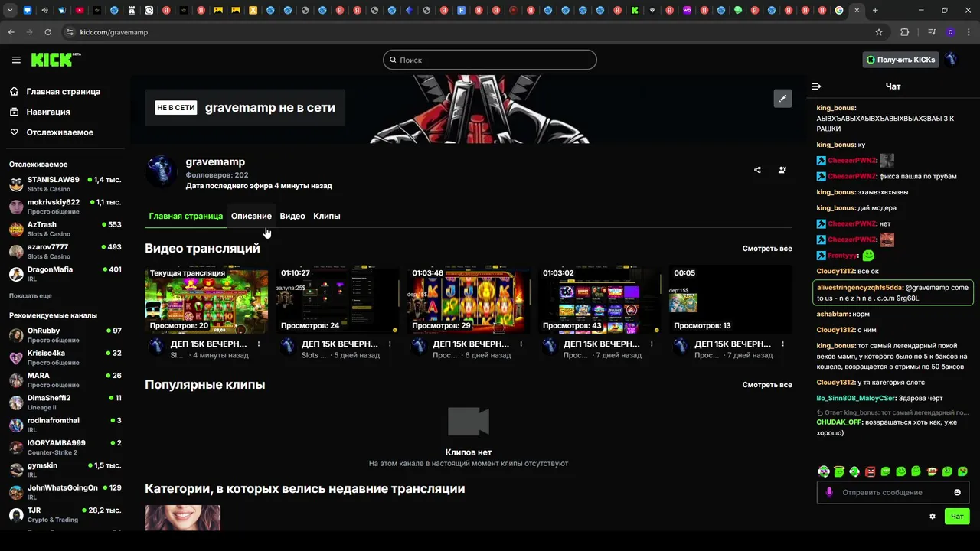Image resolution: width=980 pixels, height=551 pixels.
Task: Click the Получить KICKs button
Action: (x=900, y=60)
